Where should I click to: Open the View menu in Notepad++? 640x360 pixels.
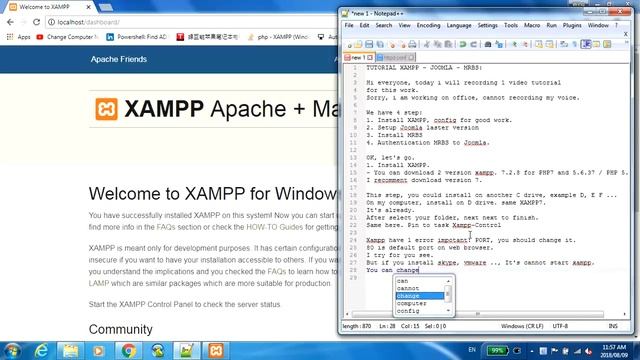(404, 25)
